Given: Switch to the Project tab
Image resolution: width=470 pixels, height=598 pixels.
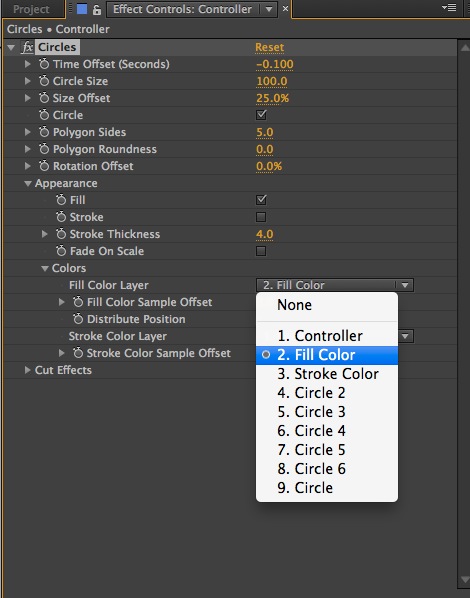Looking at the screenshot, I should pos(31,9).
